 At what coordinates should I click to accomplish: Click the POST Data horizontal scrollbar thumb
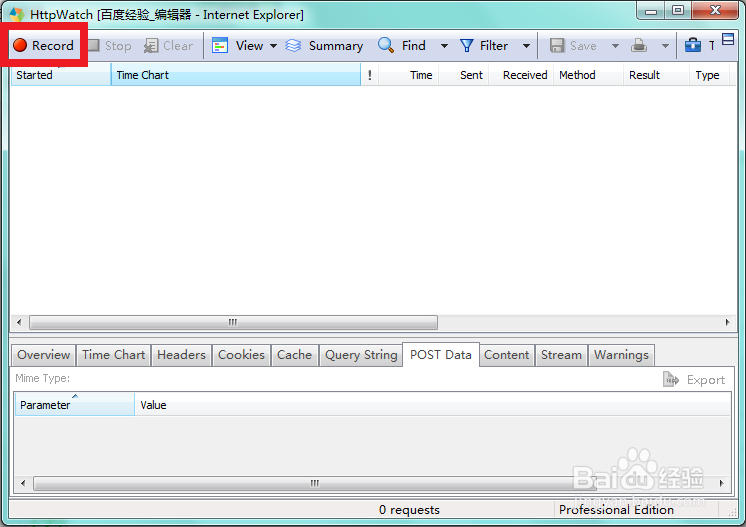[314, 483]
